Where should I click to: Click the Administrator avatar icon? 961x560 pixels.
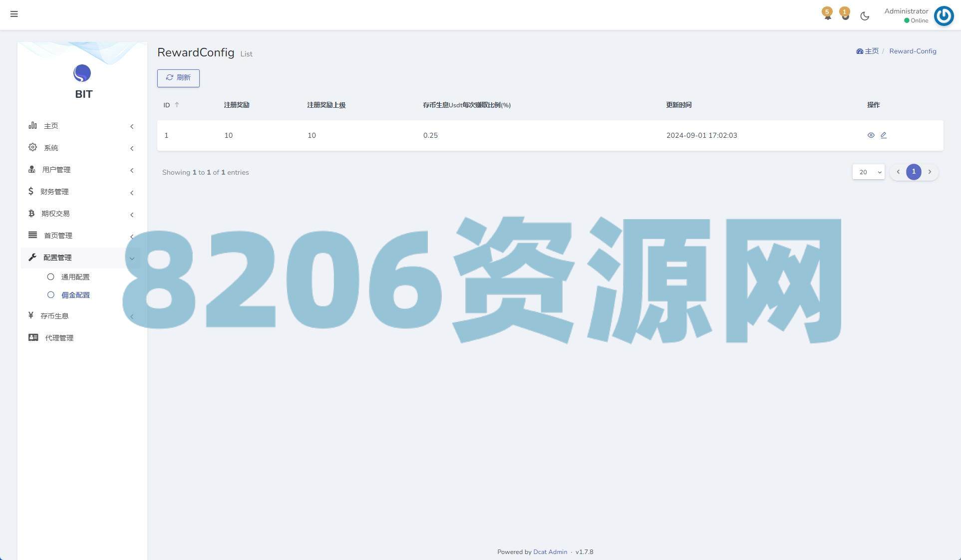coord(944,15)
